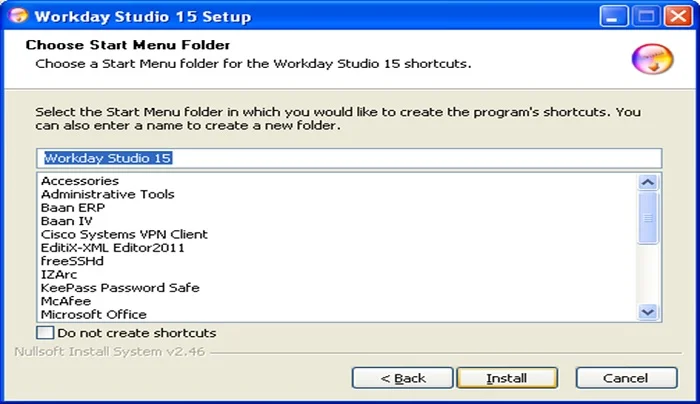Select the freeSSHd folder entry

(x=72, y=261)
